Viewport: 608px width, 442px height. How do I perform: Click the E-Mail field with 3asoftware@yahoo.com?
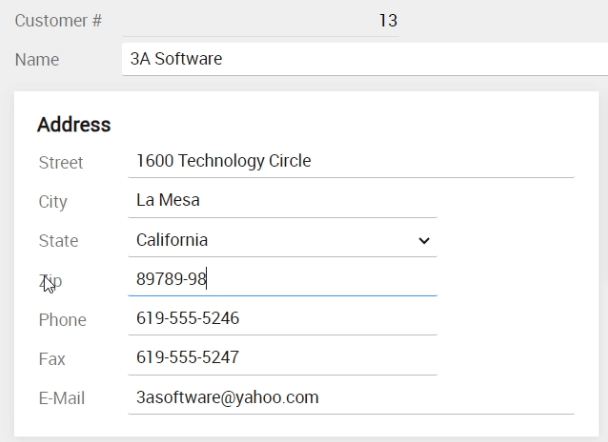pyautogui.click(x=350, y=397)
